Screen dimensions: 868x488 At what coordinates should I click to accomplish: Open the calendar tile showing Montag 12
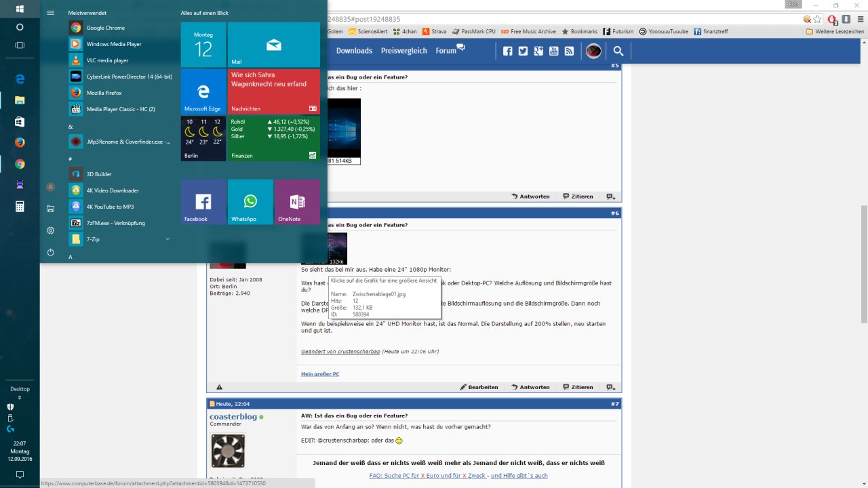pyautogui.click(x=203, y=44)
